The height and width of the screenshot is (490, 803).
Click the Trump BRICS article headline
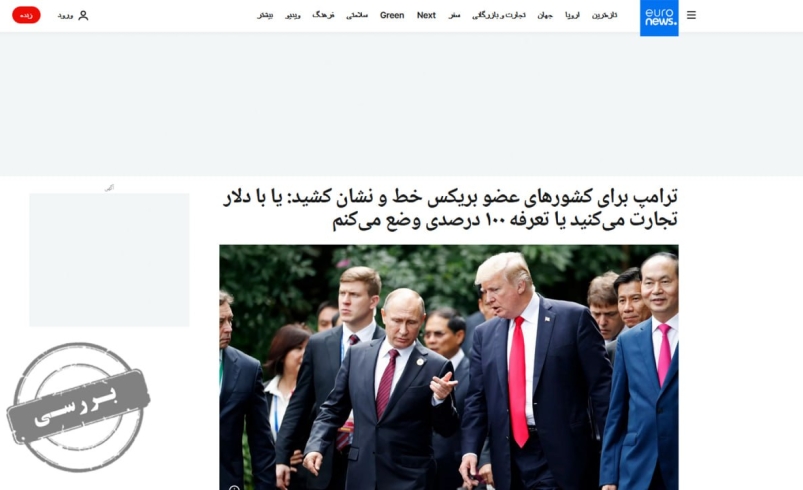[450, 208]
